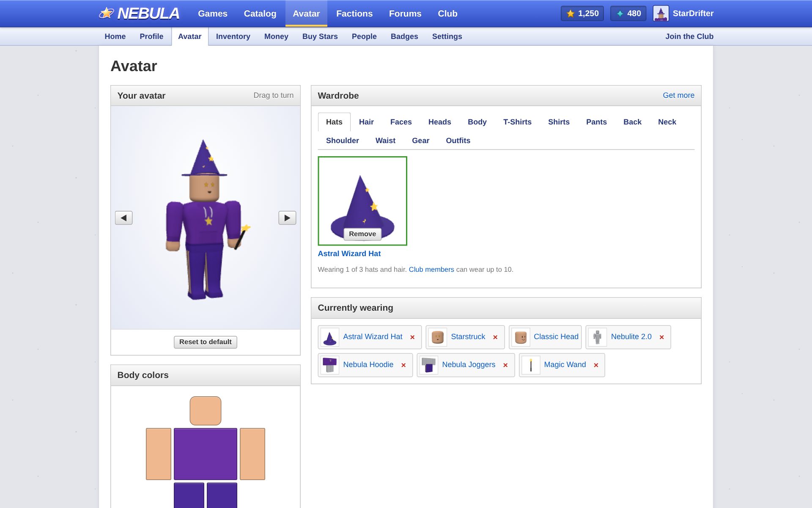Open Astral Wizard Hat item link below thumbnail
The image size is (812, 508).
pyautogui.click(x=349, y=254)
